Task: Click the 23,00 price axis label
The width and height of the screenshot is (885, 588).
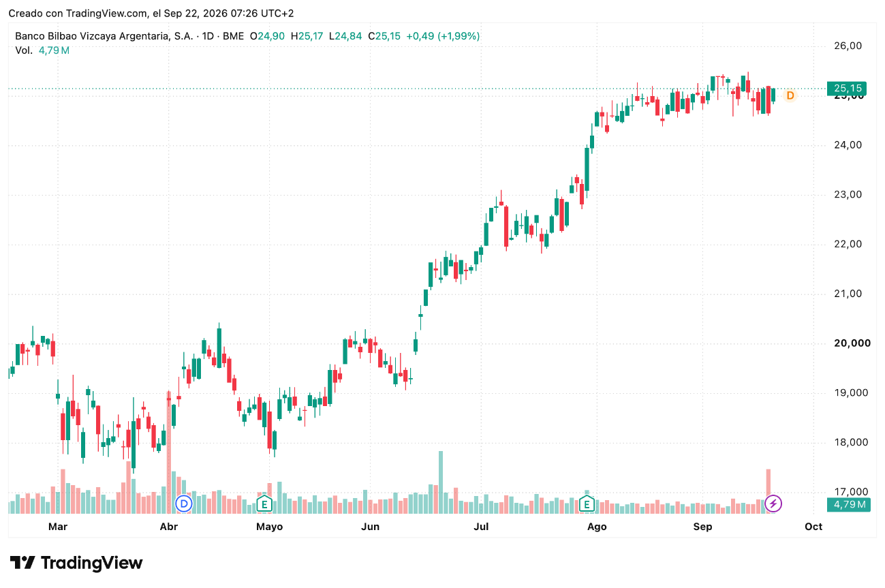Action: 848,194
